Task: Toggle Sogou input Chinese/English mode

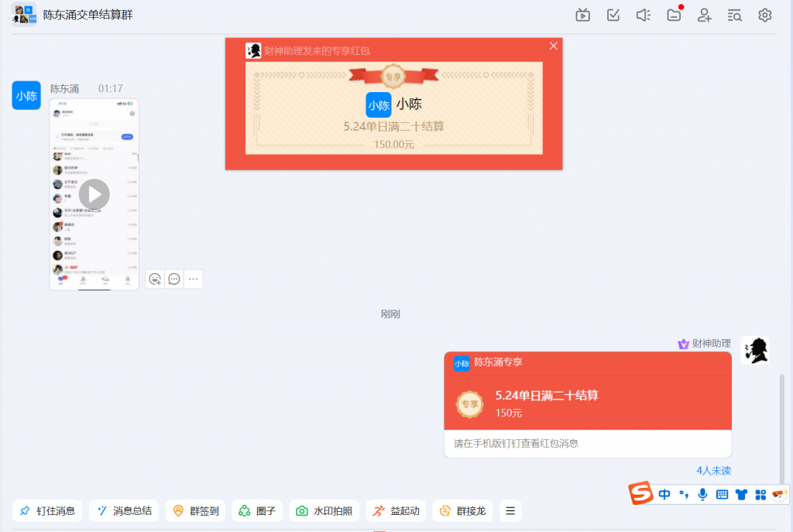Action: [x=664, y=494]
